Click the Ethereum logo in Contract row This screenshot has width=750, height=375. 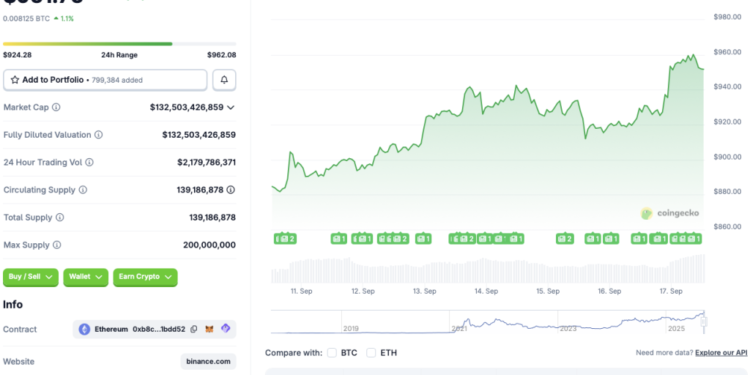(84, 329)
